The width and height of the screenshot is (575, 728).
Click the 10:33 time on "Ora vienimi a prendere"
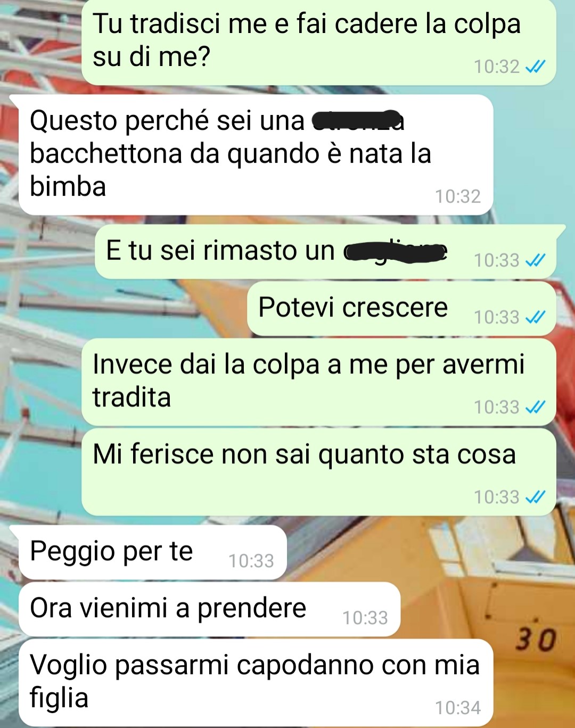(365, 618)
